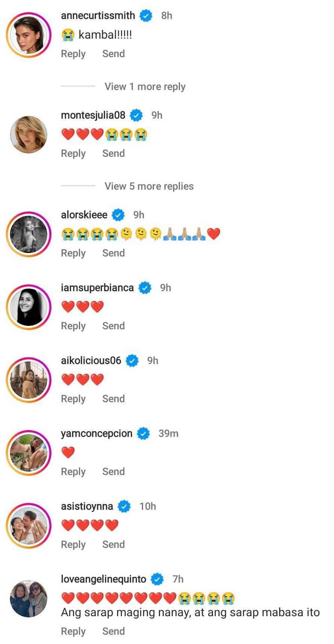This screenshot has width=334, height=644.
Task: Open the annecurtissmith username link
Action: (98, 16)
